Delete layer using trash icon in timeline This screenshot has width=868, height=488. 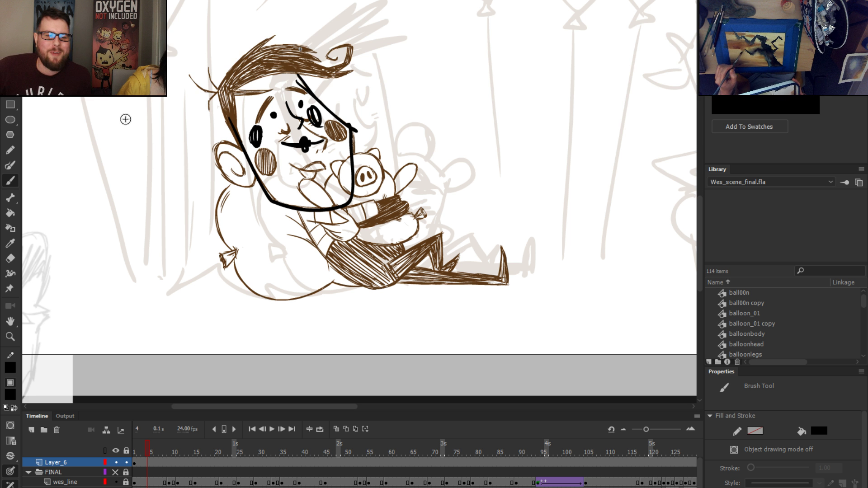pyautogui.click(x=57, y=430)
